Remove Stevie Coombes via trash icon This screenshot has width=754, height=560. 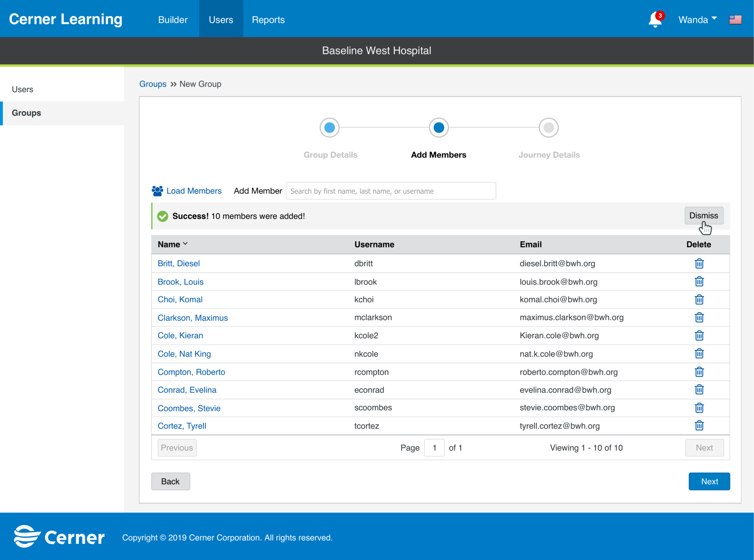699,408
